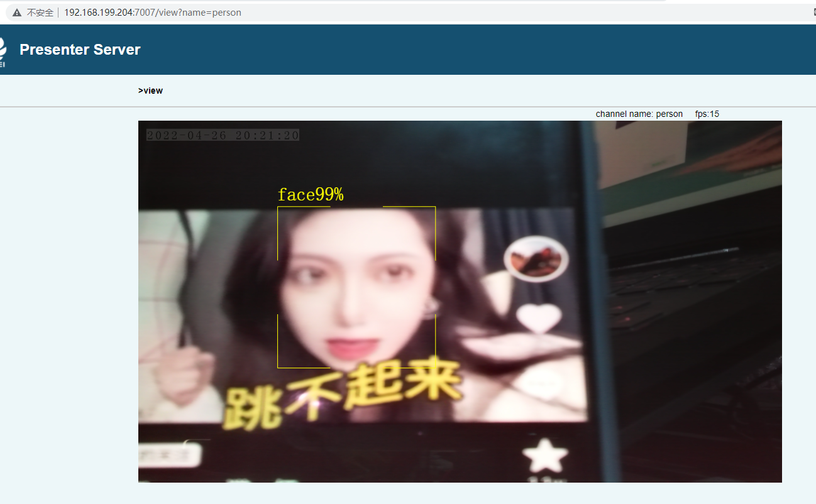
Task: Click the white star icon in the video
Action: (544, 457)
